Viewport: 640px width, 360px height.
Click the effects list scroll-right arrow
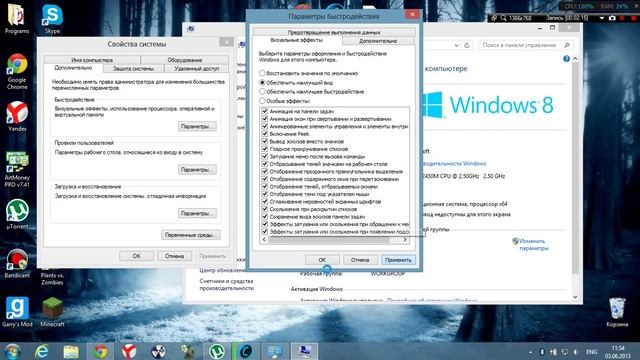[x=404, y=240]
